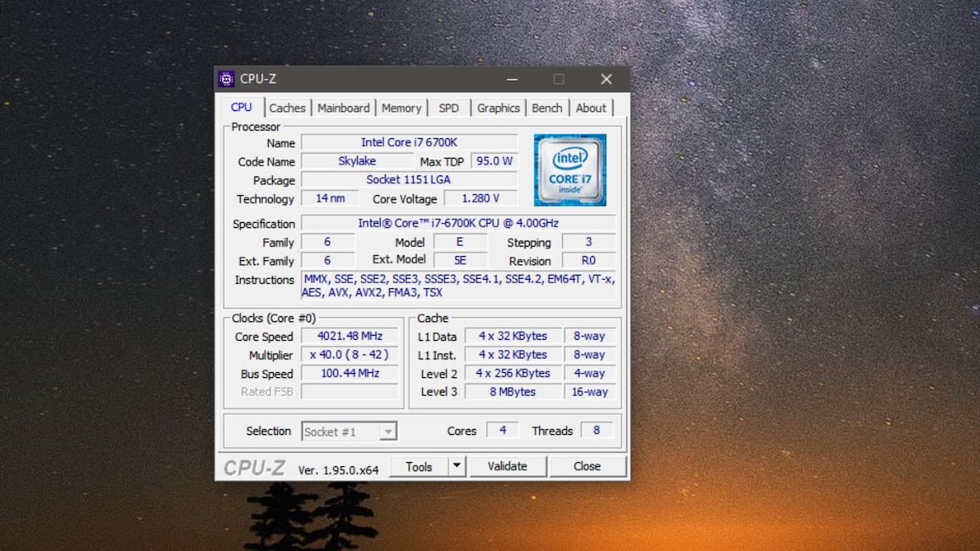
Task: Open the Graphics tab
Action: pyautogui.click(x=498, y=108)
